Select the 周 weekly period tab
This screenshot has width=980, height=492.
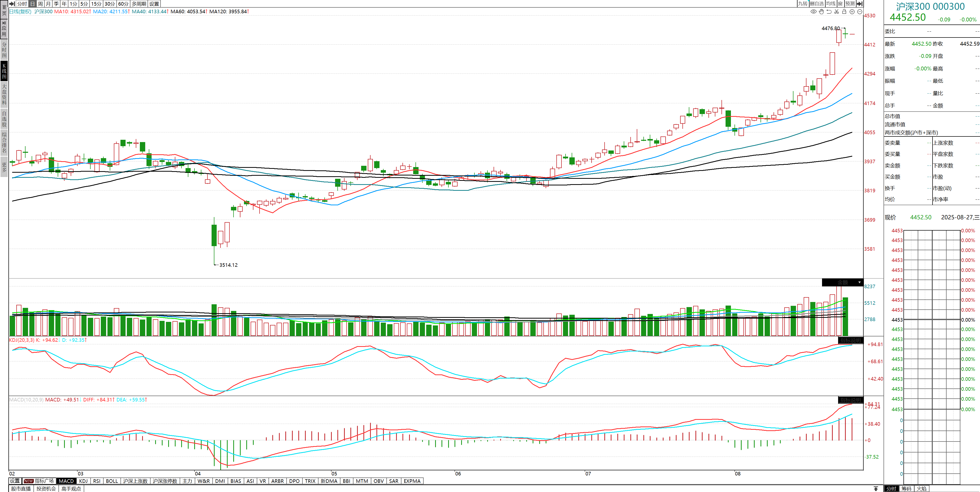(40, 3)
